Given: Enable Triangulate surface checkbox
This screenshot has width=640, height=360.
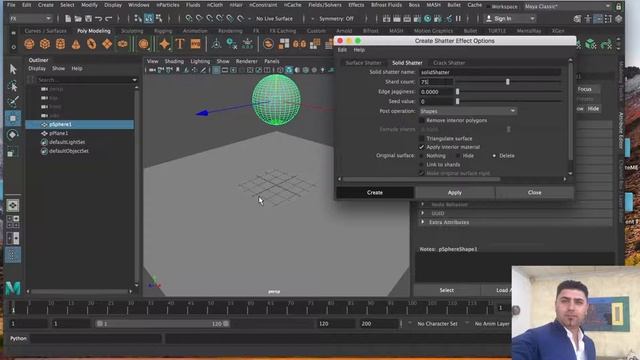Looking at the screenshot, I should point(422,138).
